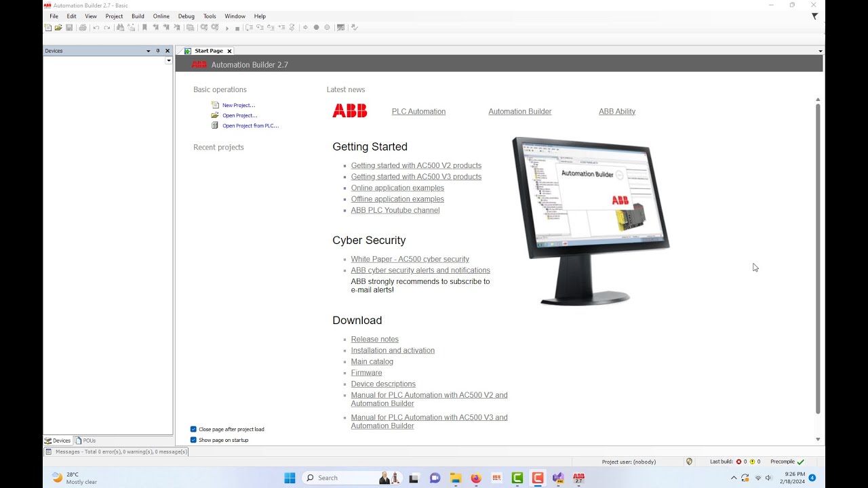Viewport: 868px width, 488px height.
Task: Open ABB PLC Youtube channel link
Action: pos(395,210)
